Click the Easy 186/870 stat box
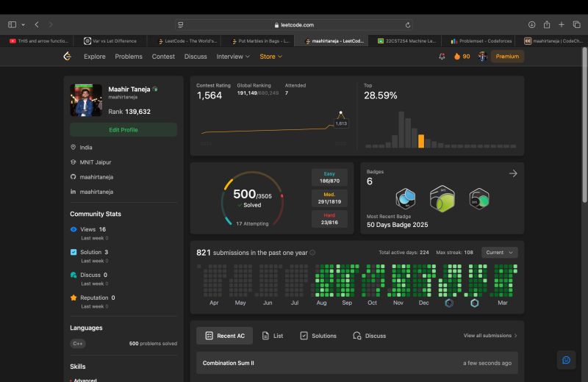The image size is (588, 382). (329, 177)
